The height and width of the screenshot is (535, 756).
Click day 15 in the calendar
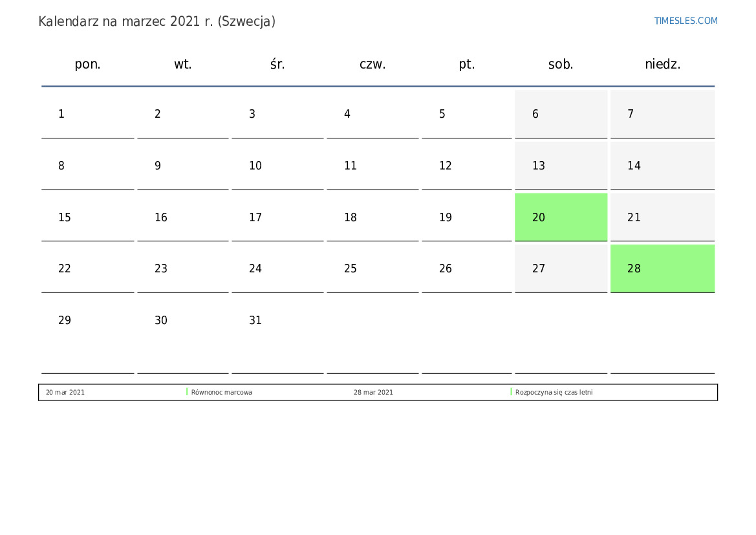(x=88, y=217)
